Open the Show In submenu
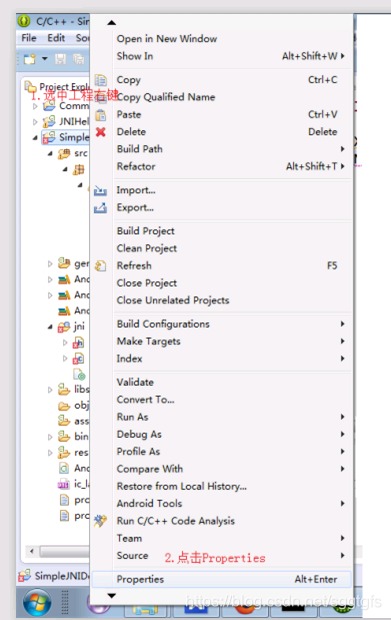The height and width of the screenshot is (620, 391). pos(222,56)
